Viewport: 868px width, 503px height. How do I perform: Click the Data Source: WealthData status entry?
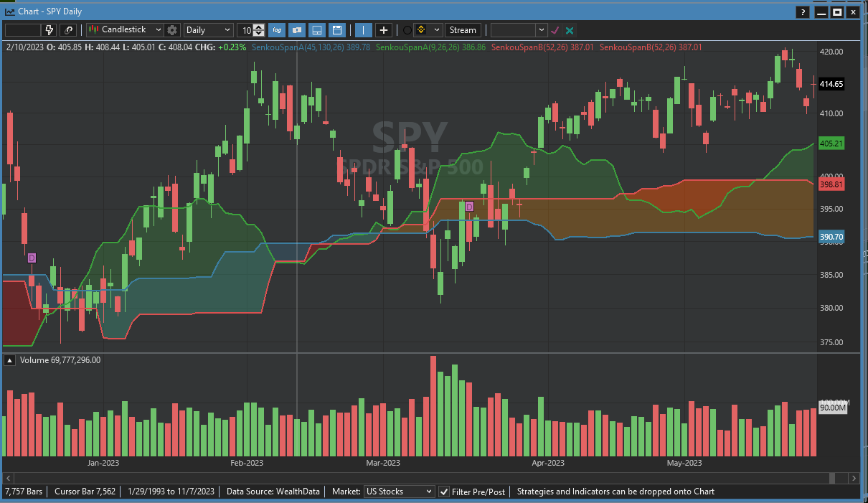(x=273, y=492)
